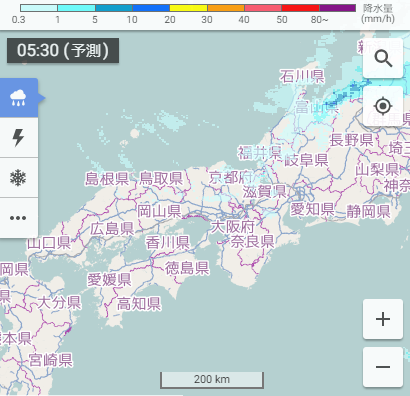Viewport: 410px width, 396px height.
Task: Click the purple 80~ legend swatch
Action: tap(337, 8)
